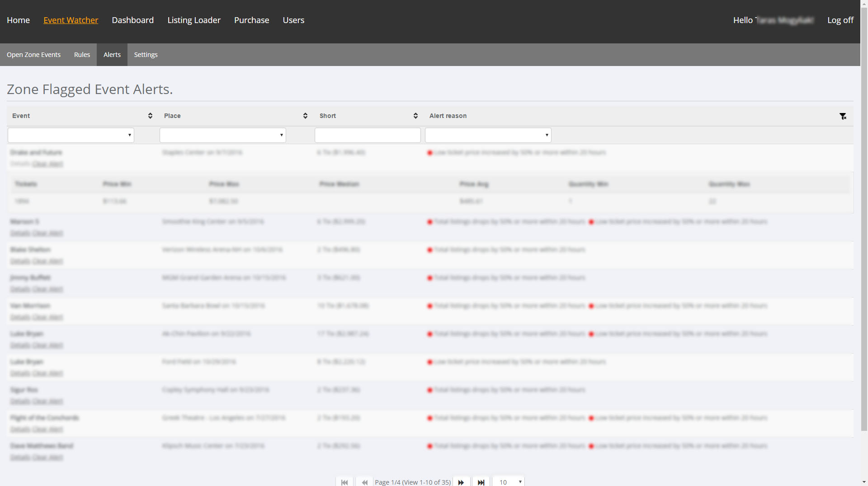Advance to the next page of alerts
This screenshot has height=486, width=868.
coord(461,482)
